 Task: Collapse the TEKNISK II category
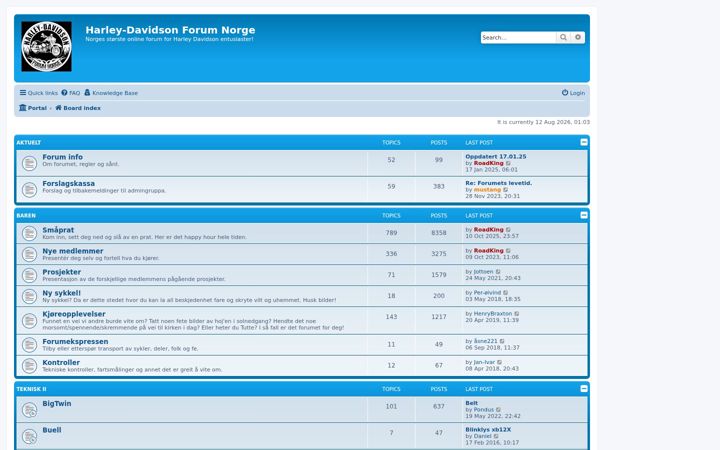pos(584,388)
